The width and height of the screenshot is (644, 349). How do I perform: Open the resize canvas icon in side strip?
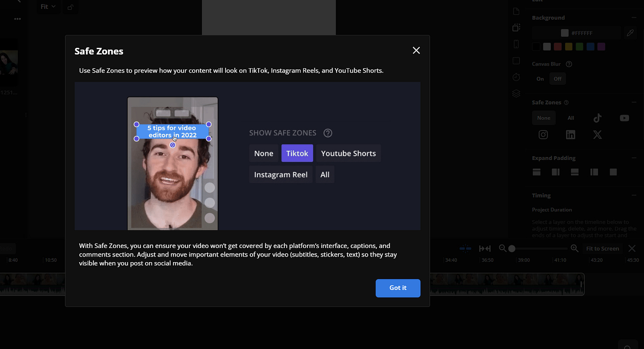[x=516, y=27]
